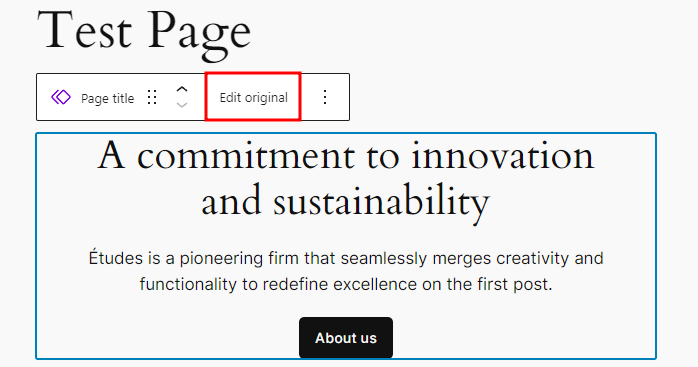698x367 pixels.
Task: Move the block down with the arrow
Action: (x=182, y=105)
